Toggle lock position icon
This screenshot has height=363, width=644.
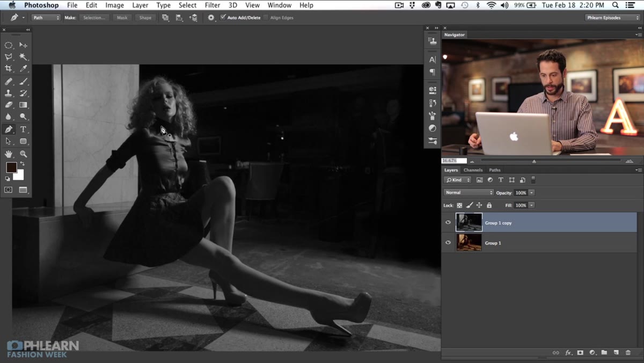tap(479, 205)
